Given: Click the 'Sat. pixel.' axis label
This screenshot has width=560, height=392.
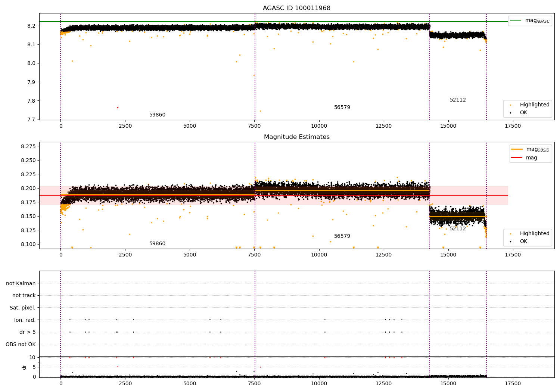Looking at the screenshot, I should pyautogui.click(x=23, y=308).
